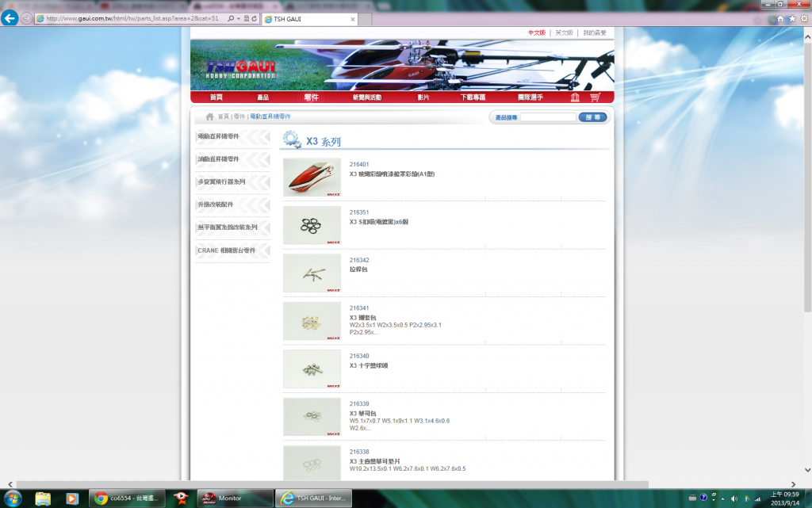Image resolution: width=812 pixels, height=508 pixels.
Task: Click the vertical scrollbar down arrow
Action: pos(807,470)
